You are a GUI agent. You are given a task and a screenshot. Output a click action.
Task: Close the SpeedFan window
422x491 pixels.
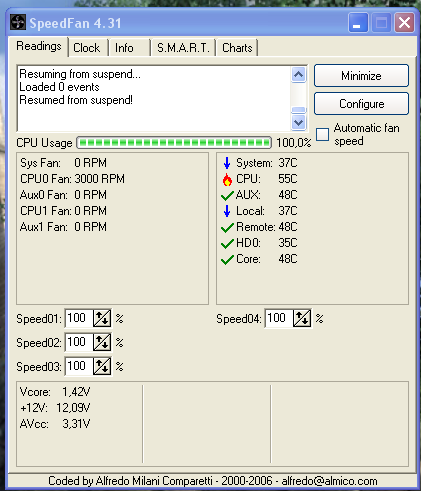tap(404, 23)
